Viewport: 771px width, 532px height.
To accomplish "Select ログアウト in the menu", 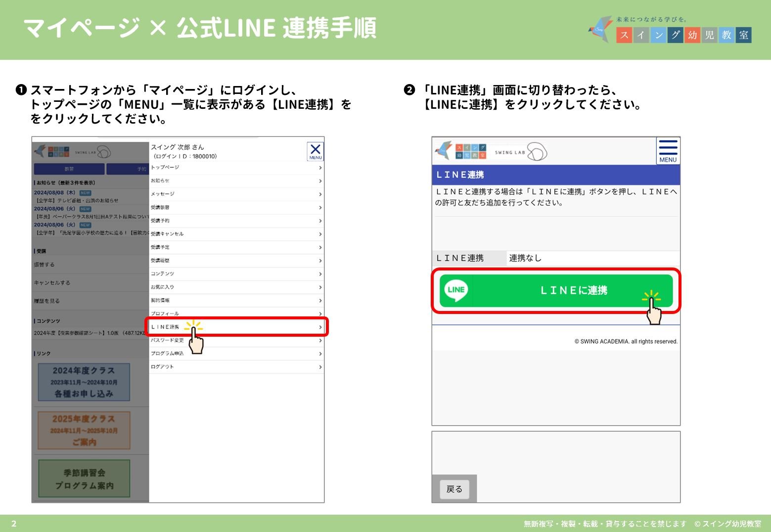I will pyautogui.click(x=236, y=367).
